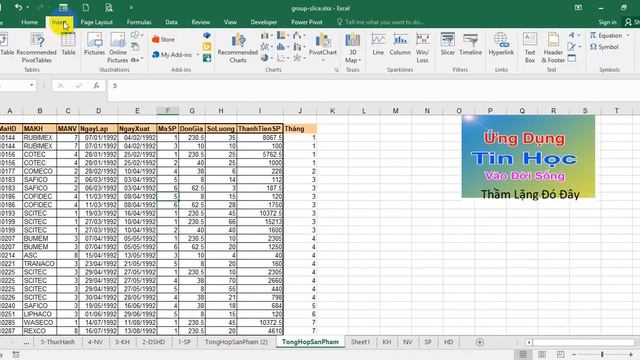
Task: Switch to the Data tab
Action: tap(171, 22)
